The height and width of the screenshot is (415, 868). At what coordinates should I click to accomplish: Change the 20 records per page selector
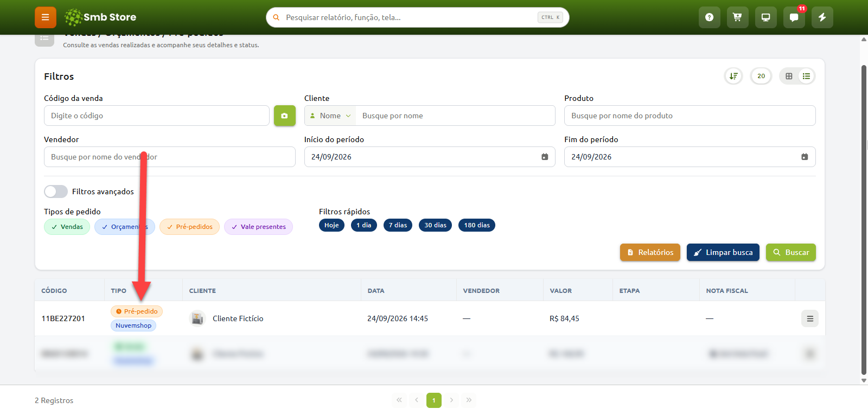click(x=761, y=76)
